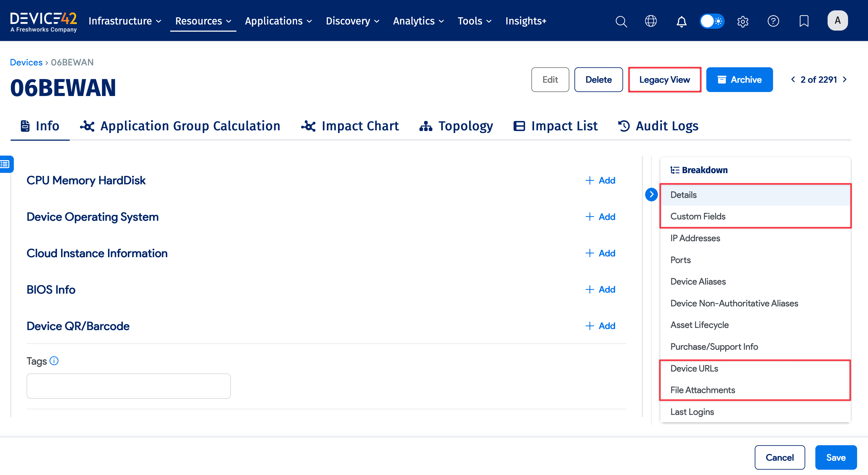The width and height of the screenshot is (868, 475).
Task: Collapse Breakdown sidebar via blue chevron
Action: [x=652, y=194]
